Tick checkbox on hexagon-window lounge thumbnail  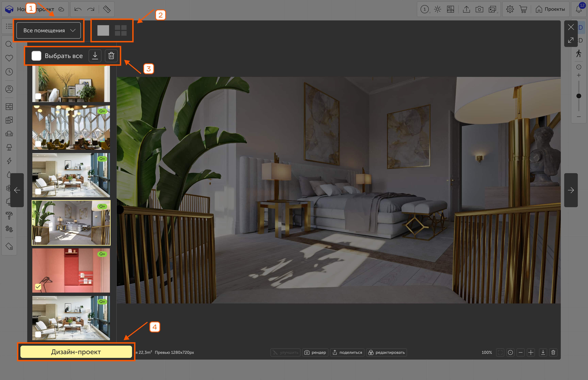38,144
